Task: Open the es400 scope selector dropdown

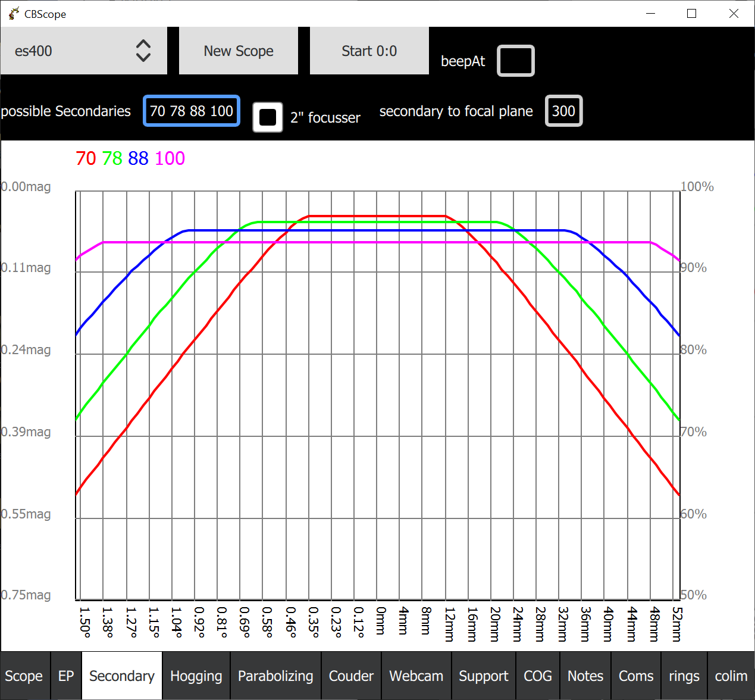Action: [83, 51]
